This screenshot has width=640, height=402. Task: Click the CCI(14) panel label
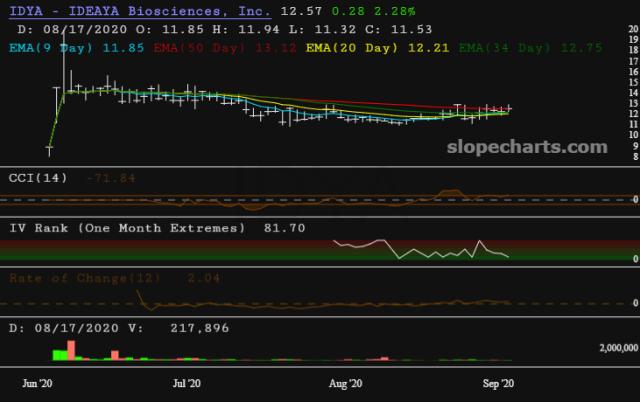click(36, 177)
